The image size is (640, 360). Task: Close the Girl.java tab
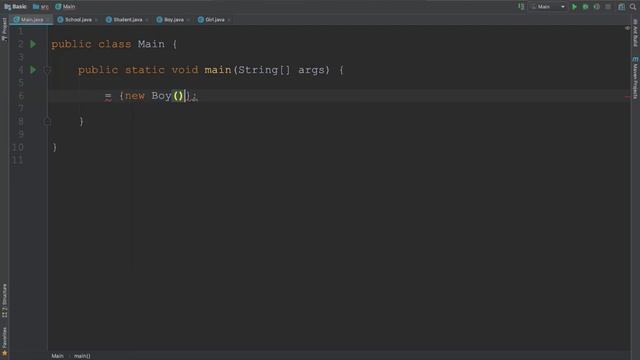(x=229, y=20)
